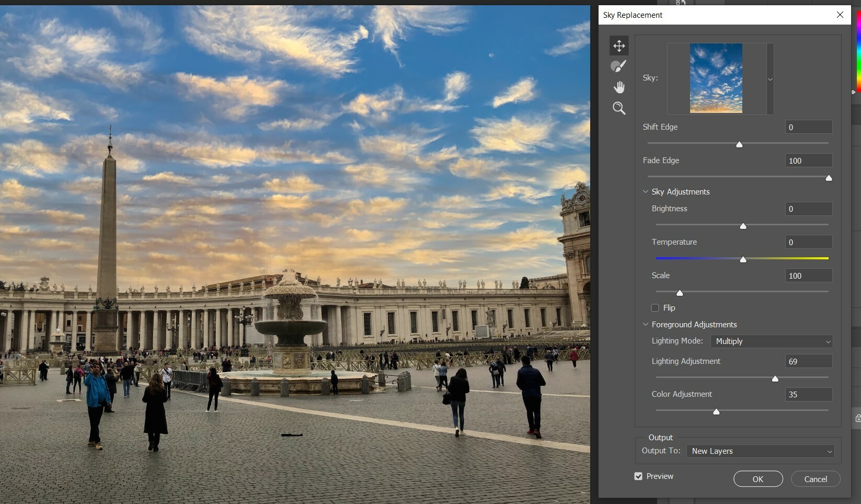
Task: Collapse the Foreground Adjustments section
Action: tap(646, 324)
